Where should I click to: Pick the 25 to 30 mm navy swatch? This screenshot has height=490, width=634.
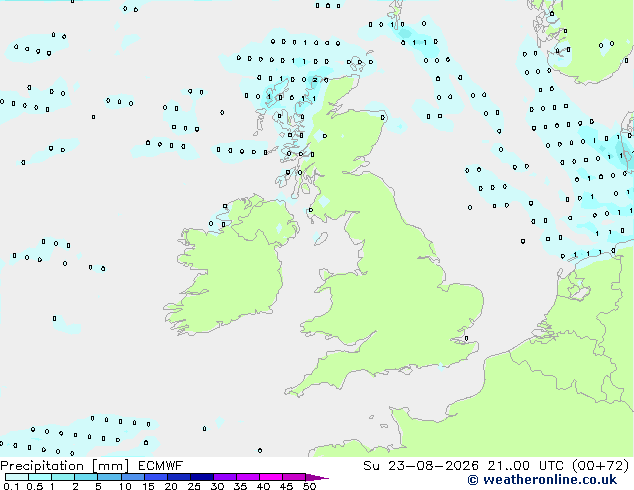tap(201, 477)
